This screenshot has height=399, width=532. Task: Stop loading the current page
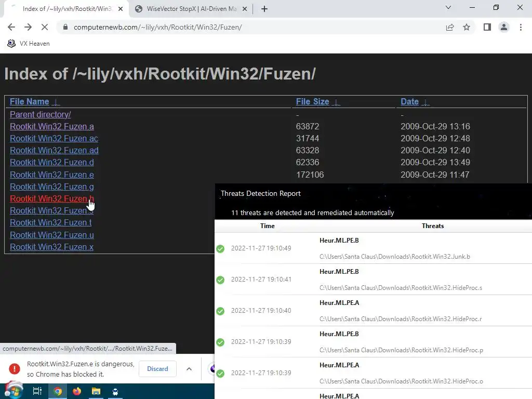pyautogui.click(x=45, y=27)
